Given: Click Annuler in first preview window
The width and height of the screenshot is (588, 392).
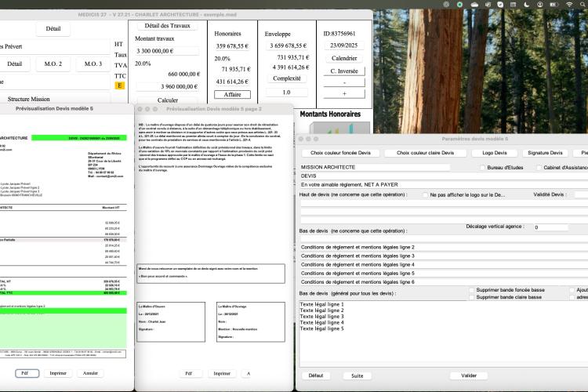Looking at the screenshot, I should point(90,373).
